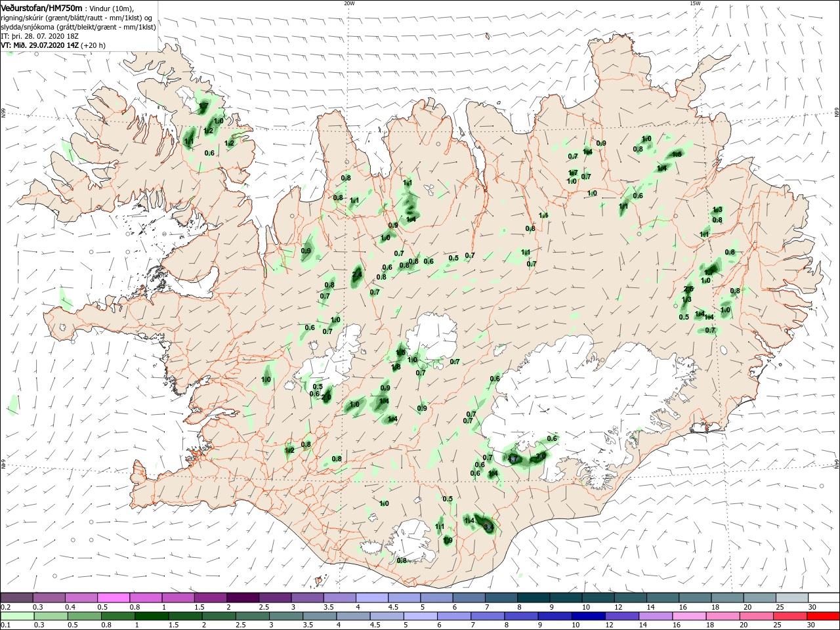Select the lower legend swatch starting at 0.5
Viewport: 840px width, 630px height.
tap(85, 616)
